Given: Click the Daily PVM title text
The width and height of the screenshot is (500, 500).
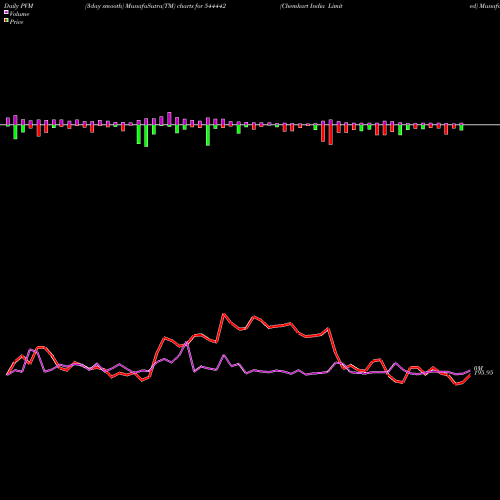Looking at the screenshot, I should coord(19,6).
